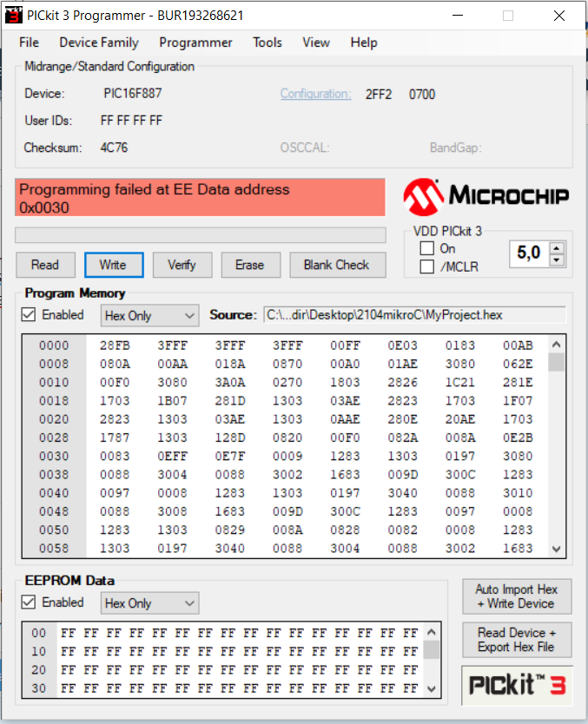
Task: Click Program Memory scrollbar up arrow
Action: point(557,345)
